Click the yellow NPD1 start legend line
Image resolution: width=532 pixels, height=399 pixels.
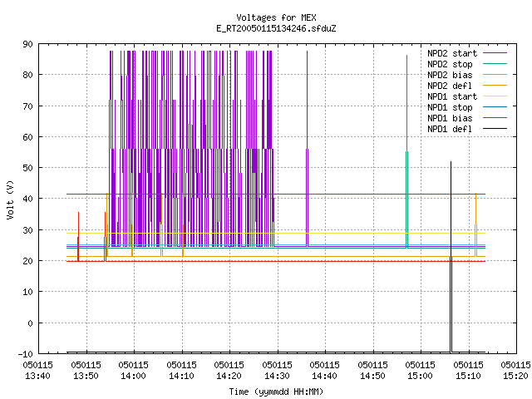pos(495,96)
